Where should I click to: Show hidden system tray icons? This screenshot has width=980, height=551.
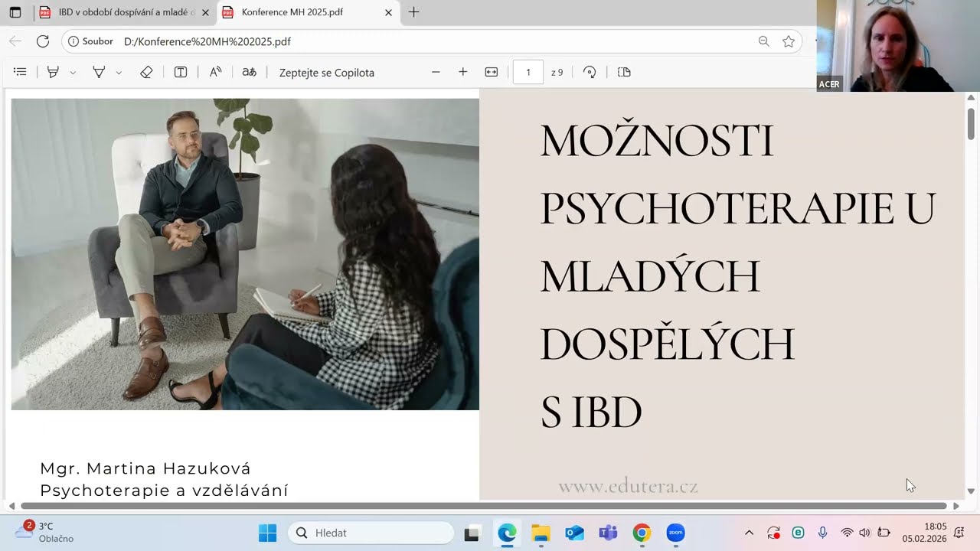click(x=749, y=533)
